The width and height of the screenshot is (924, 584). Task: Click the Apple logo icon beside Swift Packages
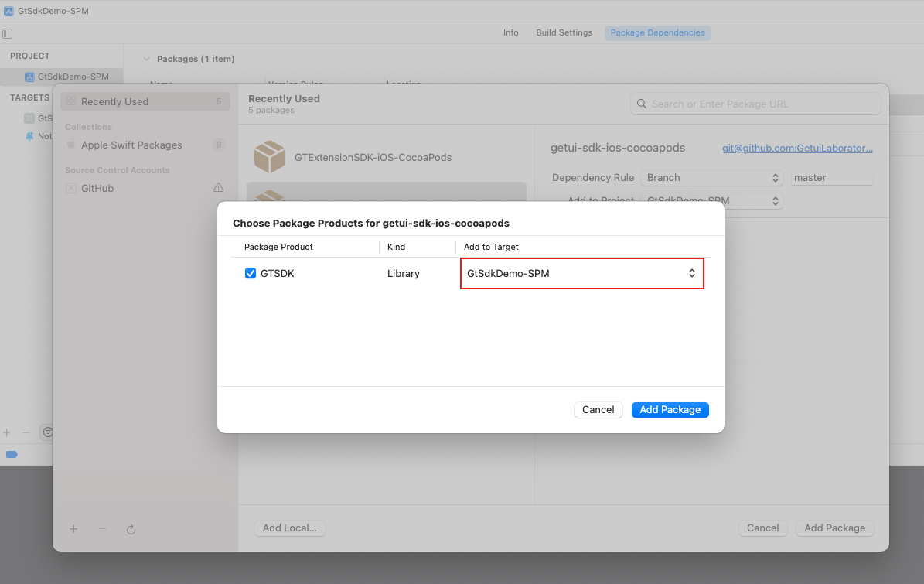[x=70, y=145]
